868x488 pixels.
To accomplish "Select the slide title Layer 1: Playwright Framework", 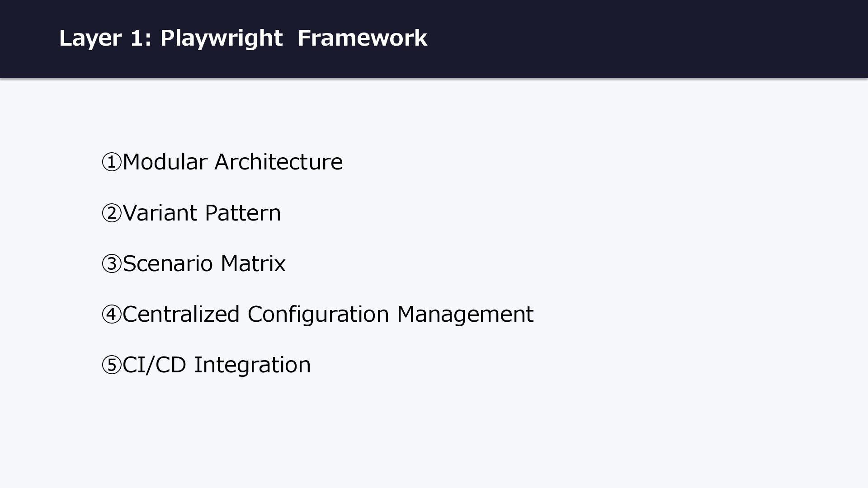I will point(243,38).
